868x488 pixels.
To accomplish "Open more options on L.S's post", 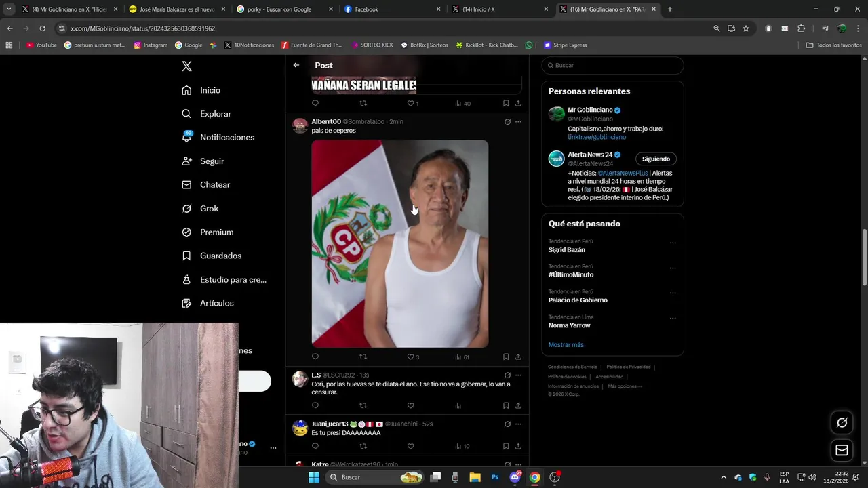I will coord(518,375).
